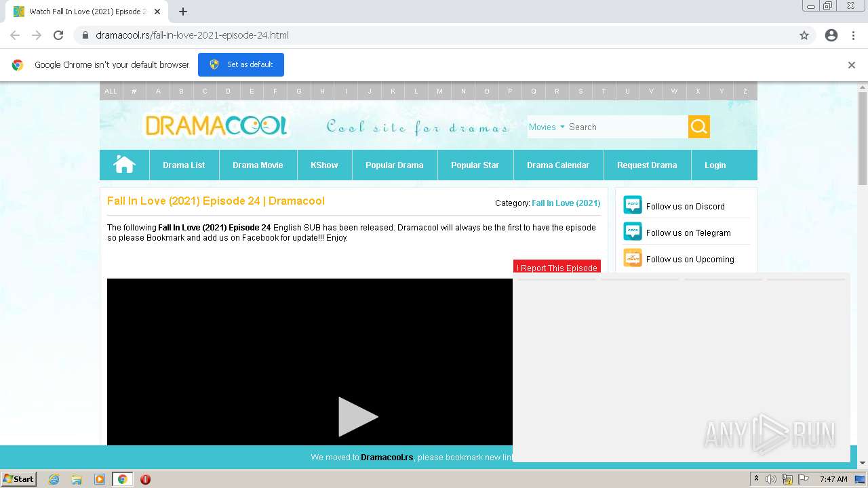Open the Fall In Love (2021) category link

point(566,203)
